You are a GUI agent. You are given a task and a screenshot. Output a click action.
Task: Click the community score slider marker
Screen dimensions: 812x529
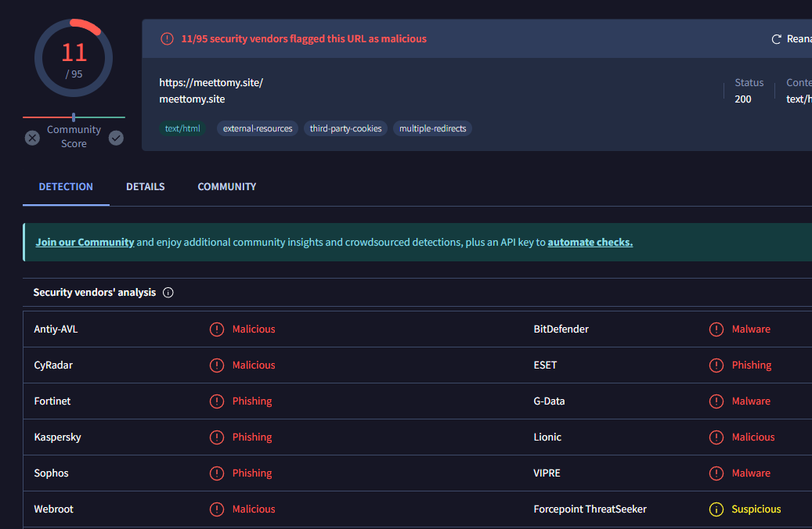[x=74, y=117]
